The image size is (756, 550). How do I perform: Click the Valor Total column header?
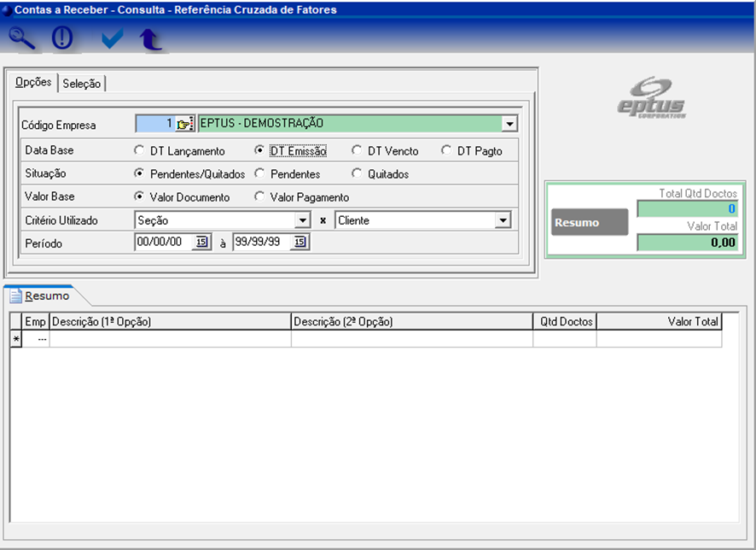click(659, 322)
